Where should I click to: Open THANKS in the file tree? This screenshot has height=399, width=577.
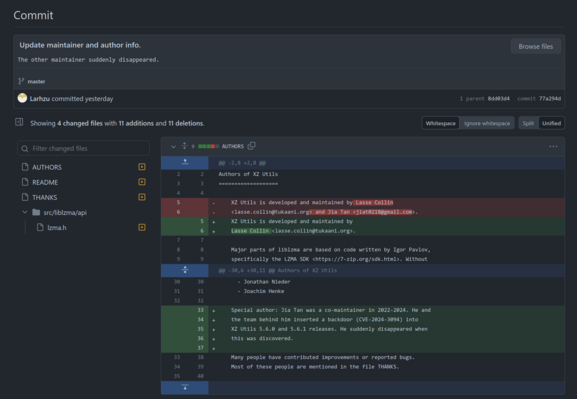point(45,198)
